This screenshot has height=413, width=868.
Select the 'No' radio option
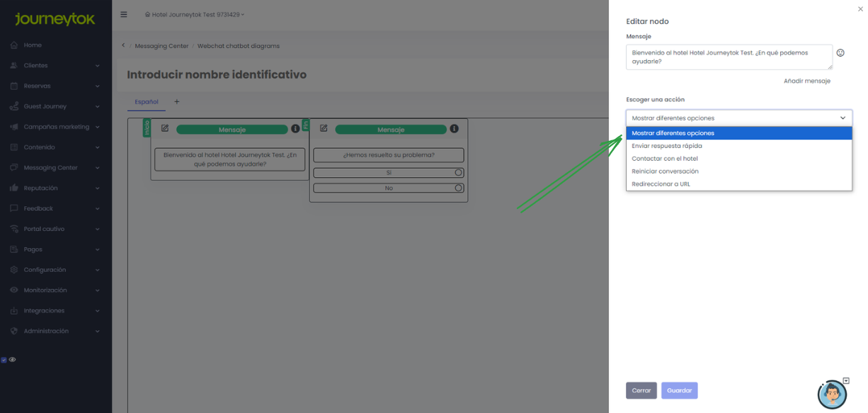click(x=459, y=188)
